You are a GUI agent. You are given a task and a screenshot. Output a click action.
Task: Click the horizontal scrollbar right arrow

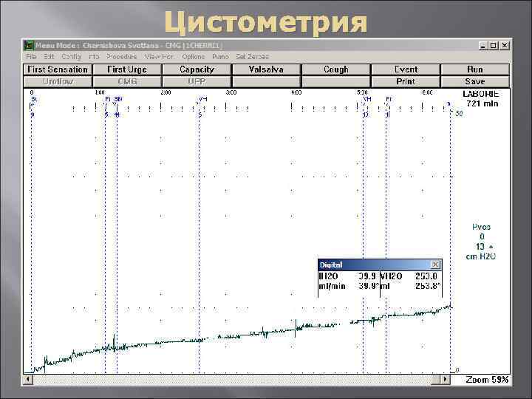[446, 379]
